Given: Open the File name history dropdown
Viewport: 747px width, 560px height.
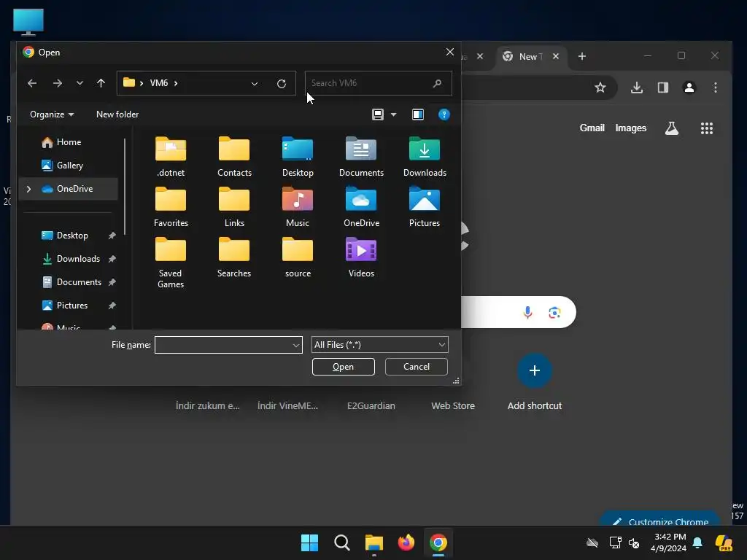Looking at the screenshot, I should pos(296,345).
